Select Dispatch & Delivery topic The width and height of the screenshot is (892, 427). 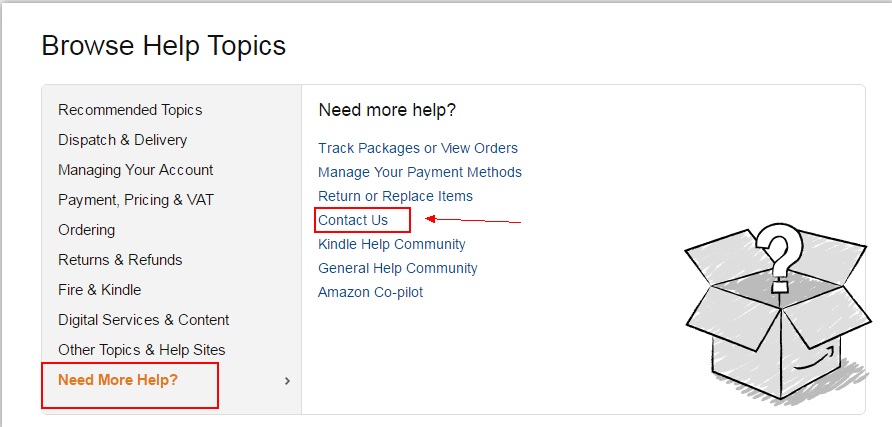click(x=122, y=140)
